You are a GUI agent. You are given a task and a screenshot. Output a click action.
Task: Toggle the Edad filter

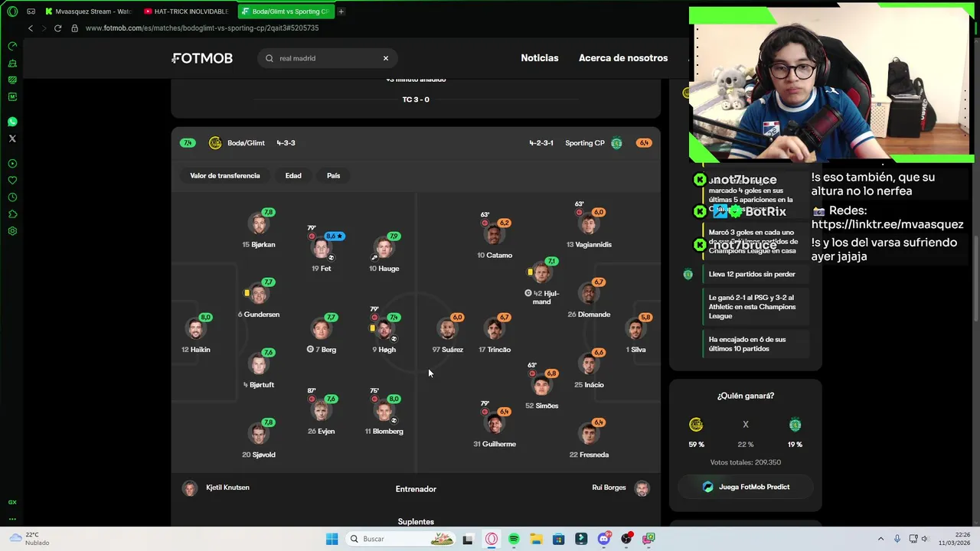(293, 176)
